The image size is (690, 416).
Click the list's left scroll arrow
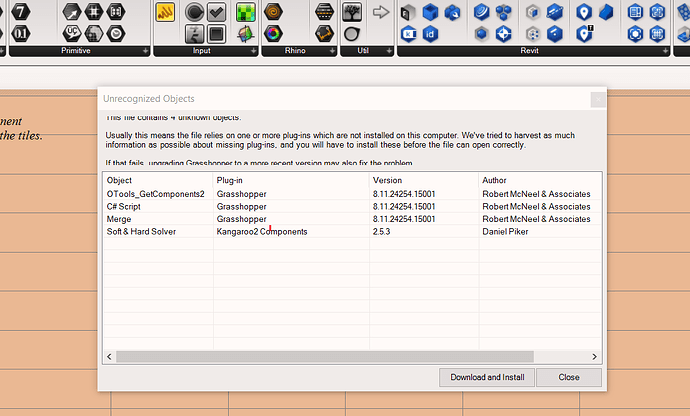point(109,357)
